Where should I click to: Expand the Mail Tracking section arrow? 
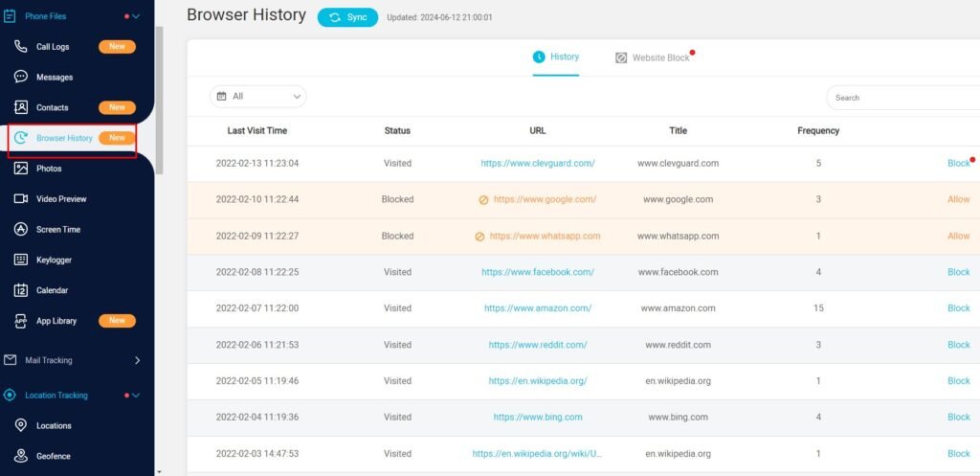coord(138,360)
